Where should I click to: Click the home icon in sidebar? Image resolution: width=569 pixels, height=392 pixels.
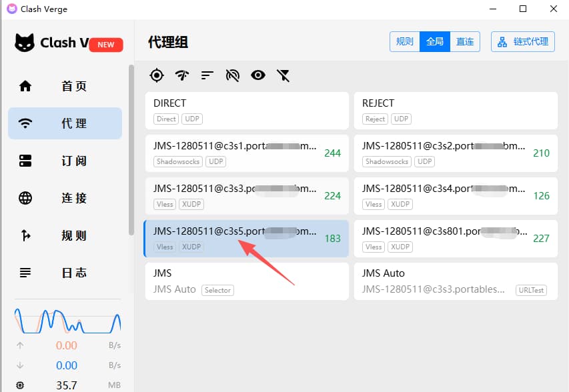[25, 86]
